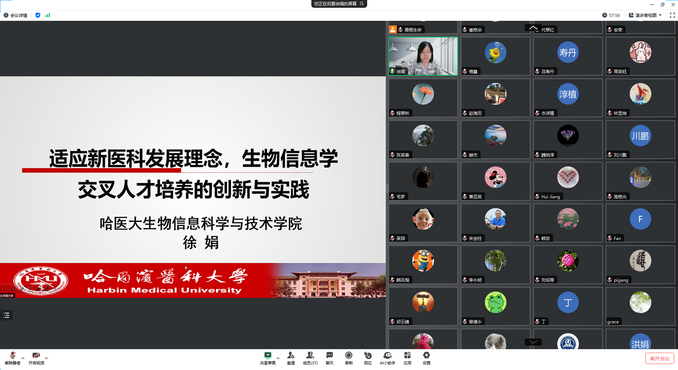Click the blue network security shield icon

coord(38,15)
